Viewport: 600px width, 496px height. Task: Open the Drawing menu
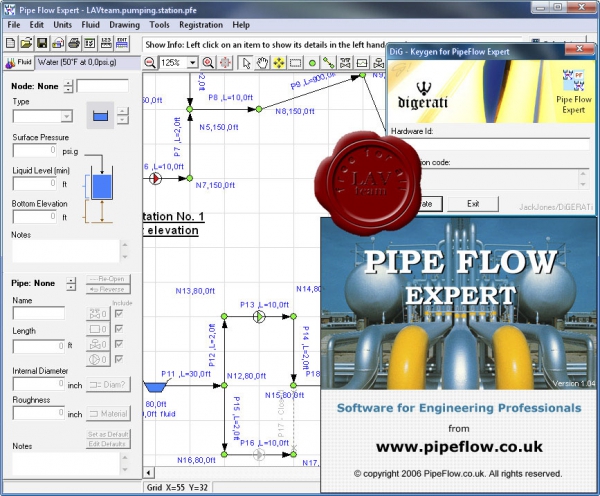point(124,25)
